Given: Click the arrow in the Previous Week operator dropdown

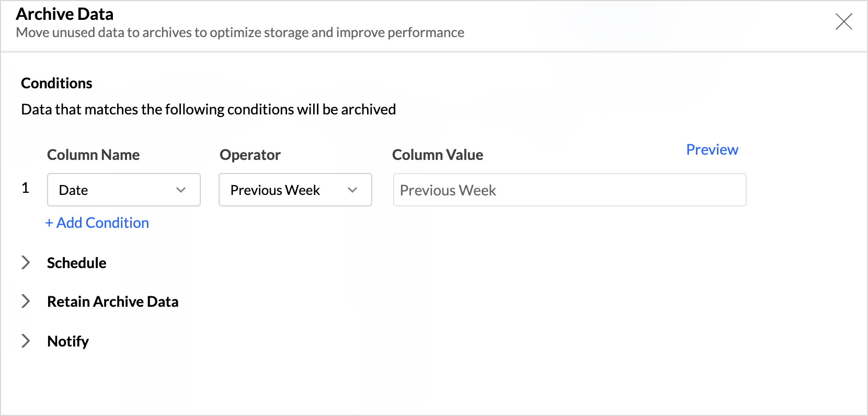Looking at the screenshot, I should (x=352, y=190).
